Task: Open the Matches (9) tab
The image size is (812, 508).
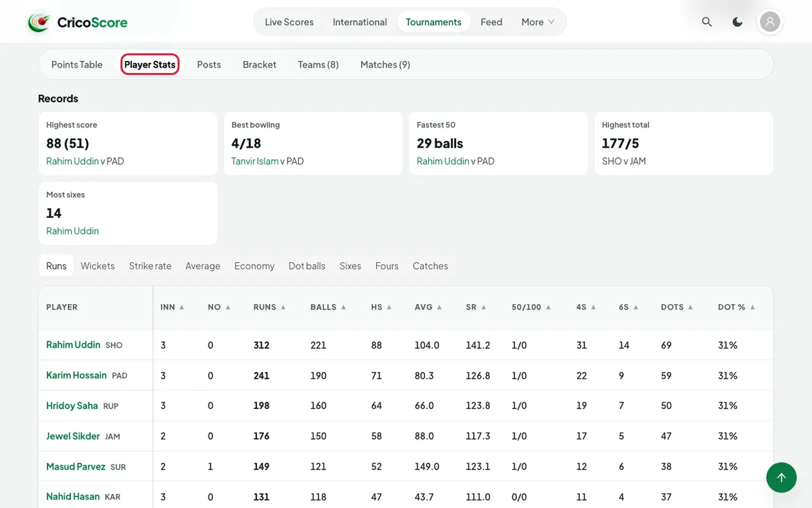Action: [385, 64]
